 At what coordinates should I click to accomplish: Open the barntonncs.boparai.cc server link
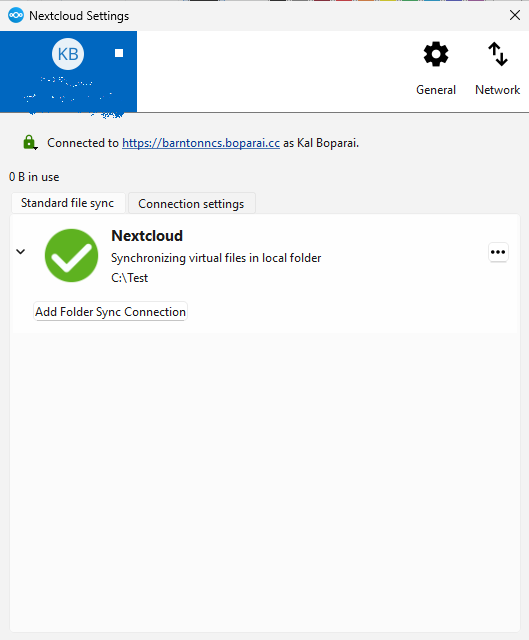[x=201, y=143]
